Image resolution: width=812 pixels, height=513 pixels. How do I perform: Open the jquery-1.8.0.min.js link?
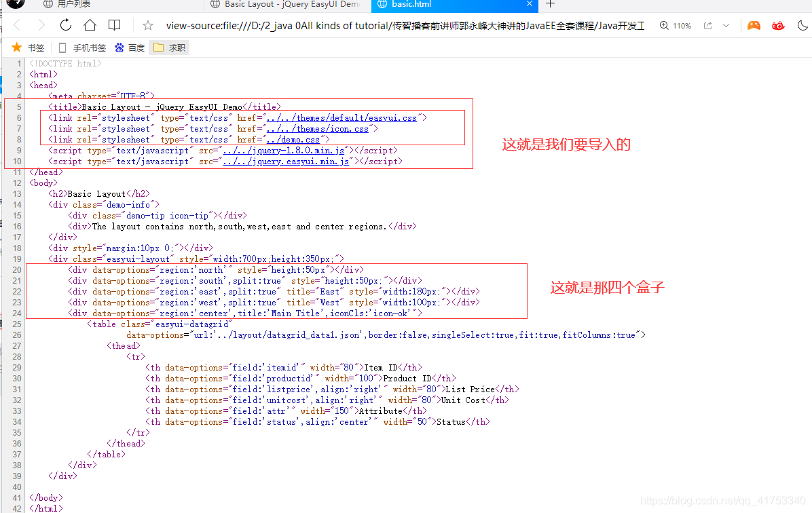pyautogui.click(x=284, y=151)
